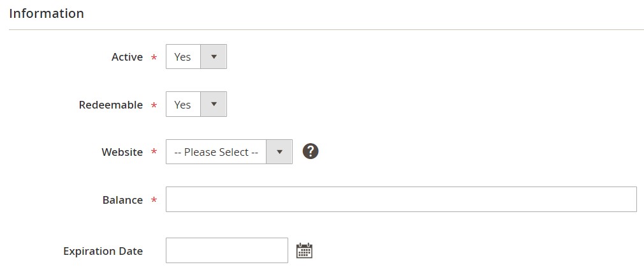Click the "-- Please Select --" Website text
The width and height of the screenshot is (644, 274).
216,152
